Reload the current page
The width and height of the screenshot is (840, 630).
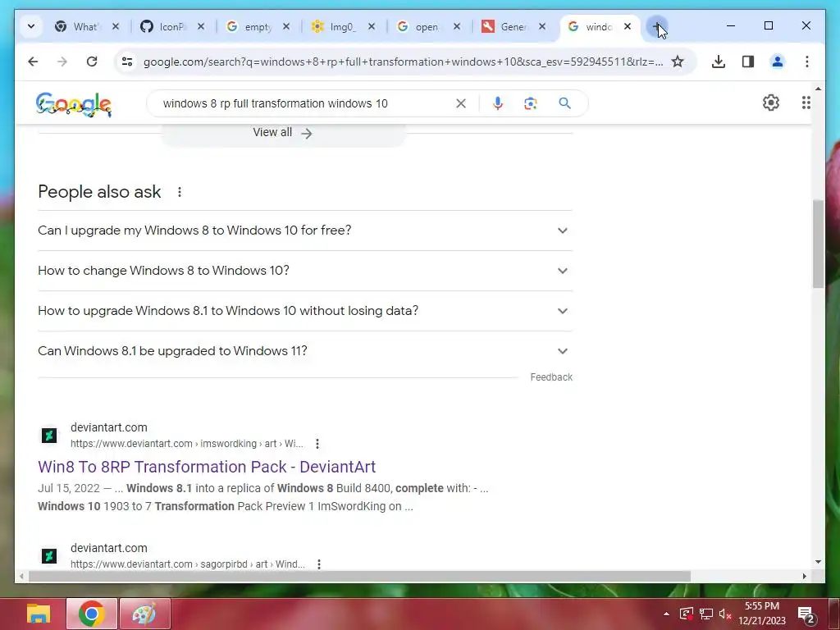point(92,62)
